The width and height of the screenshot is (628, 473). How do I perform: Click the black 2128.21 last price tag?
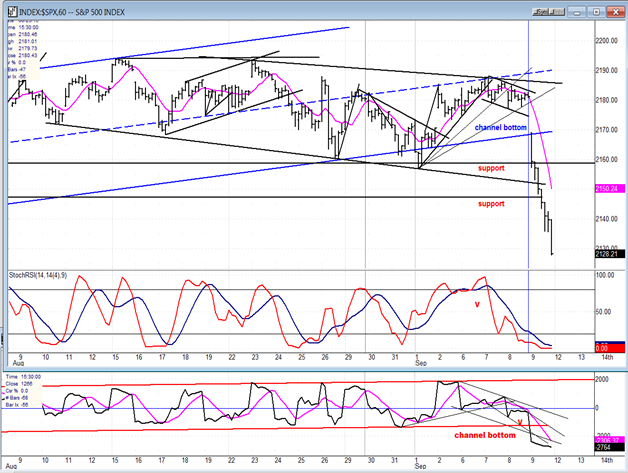tap(610, 254)
